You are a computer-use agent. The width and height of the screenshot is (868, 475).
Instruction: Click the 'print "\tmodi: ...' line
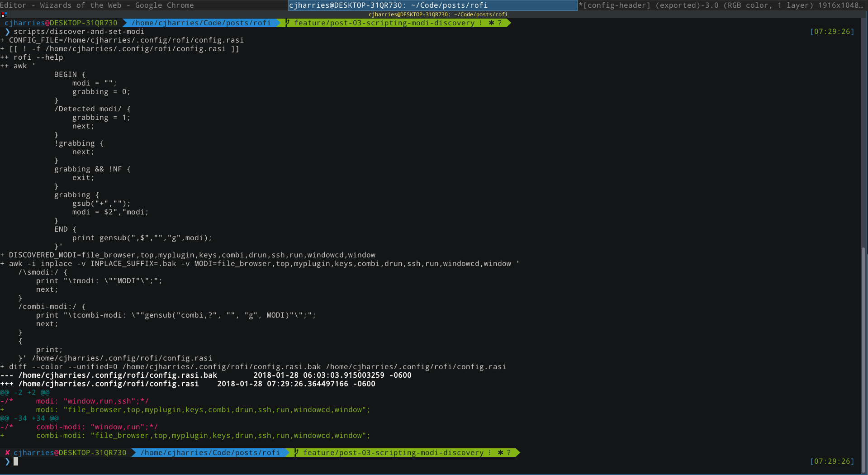[100, 281]
